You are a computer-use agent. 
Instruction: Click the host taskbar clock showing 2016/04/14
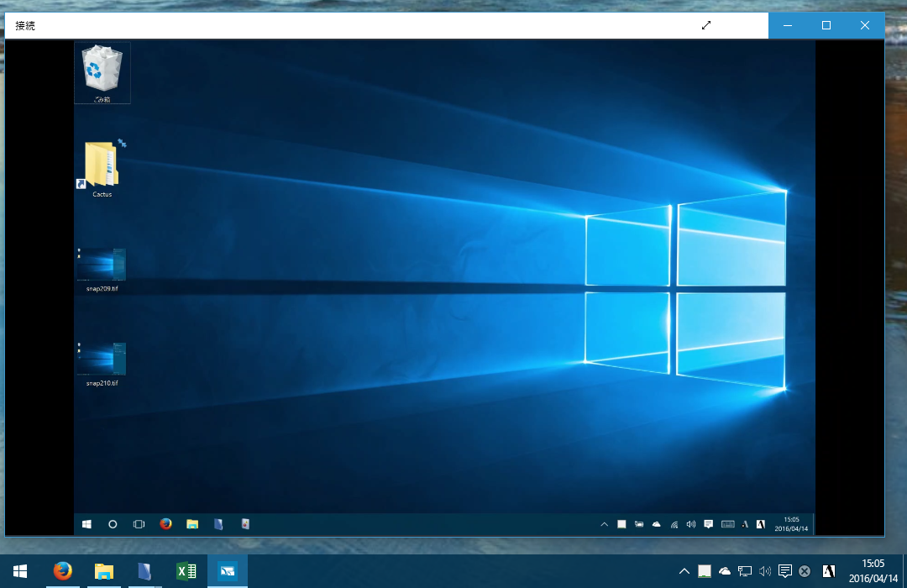tap(873, 571)
